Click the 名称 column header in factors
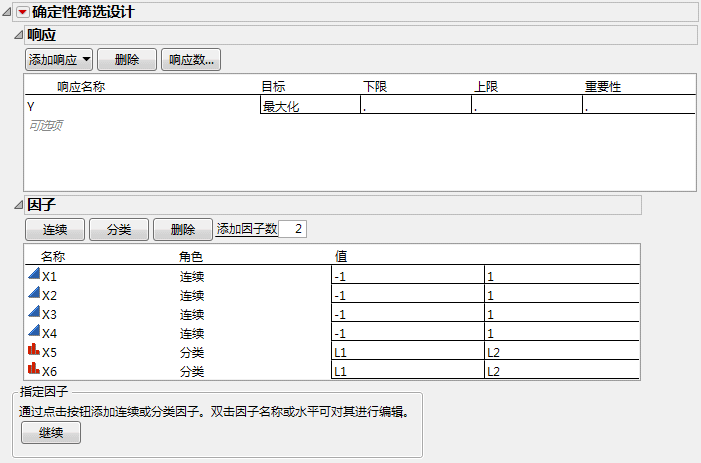Screen dimensions: 701x463 pyautogui.click(x=53, y=256)
